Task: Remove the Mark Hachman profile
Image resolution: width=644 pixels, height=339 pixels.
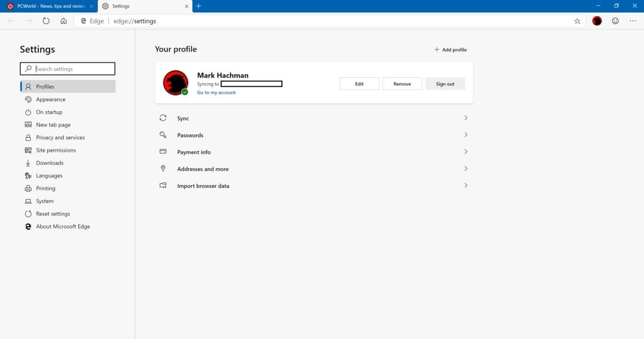Action: coord(402,84)
